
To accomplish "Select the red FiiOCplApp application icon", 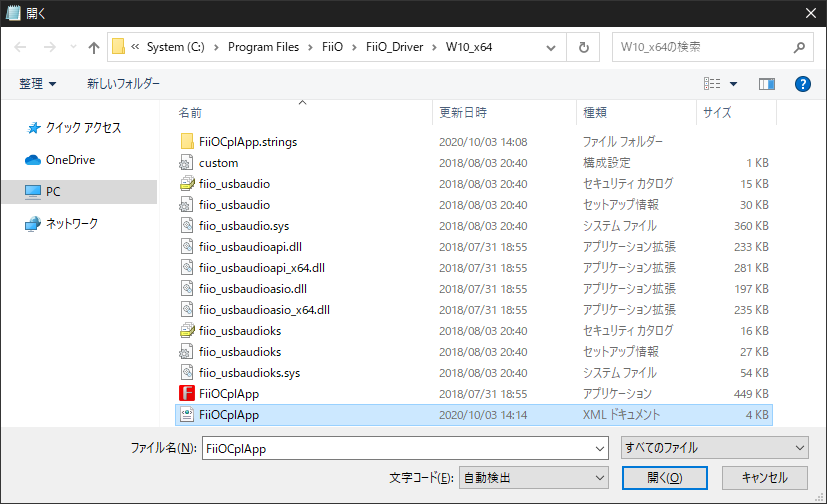I will (187, 393).
